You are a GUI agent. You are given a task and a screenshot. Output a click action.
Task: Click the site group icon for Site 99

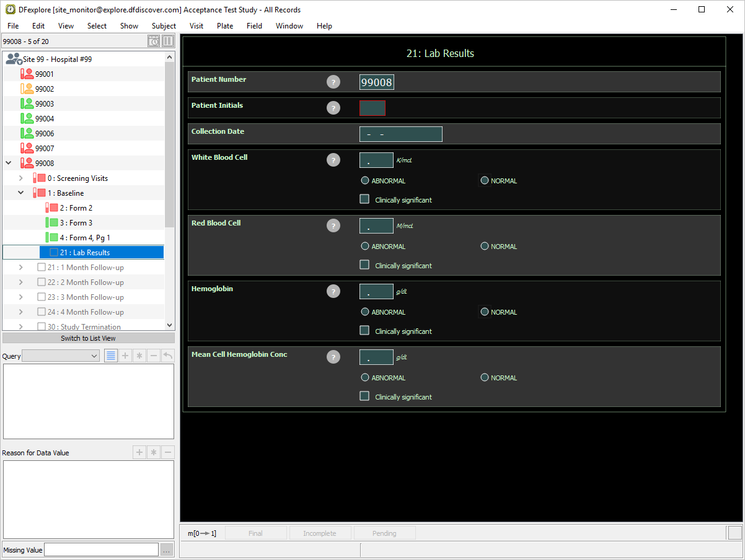[13, 59]
